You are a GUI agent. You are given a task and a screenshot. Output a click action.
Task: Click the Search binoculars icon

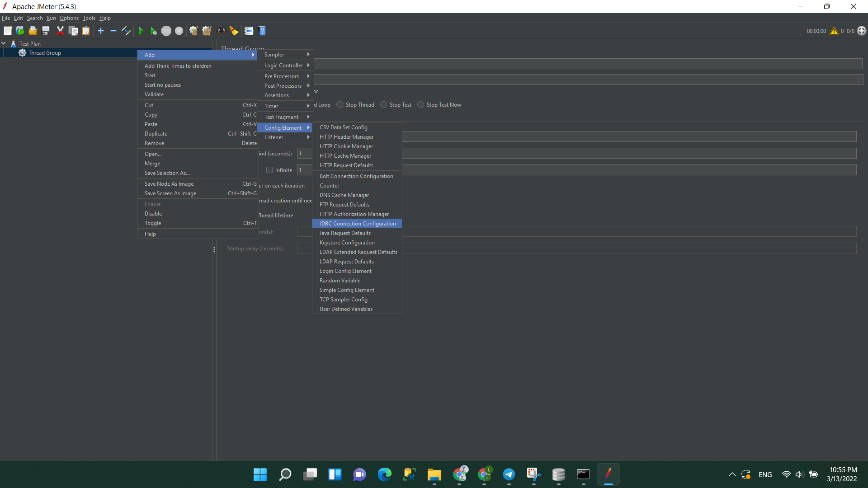click(x=222, y=31)
